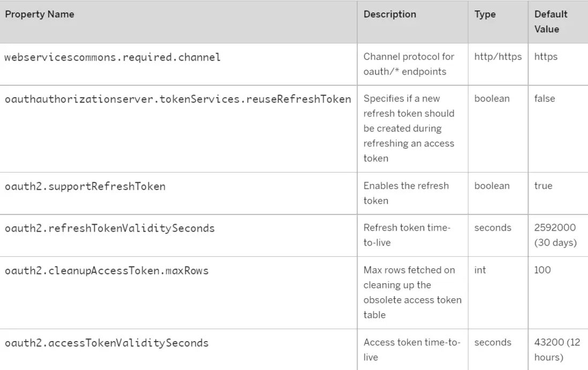Select the reuseRefreshToken property name

(178, 99)
